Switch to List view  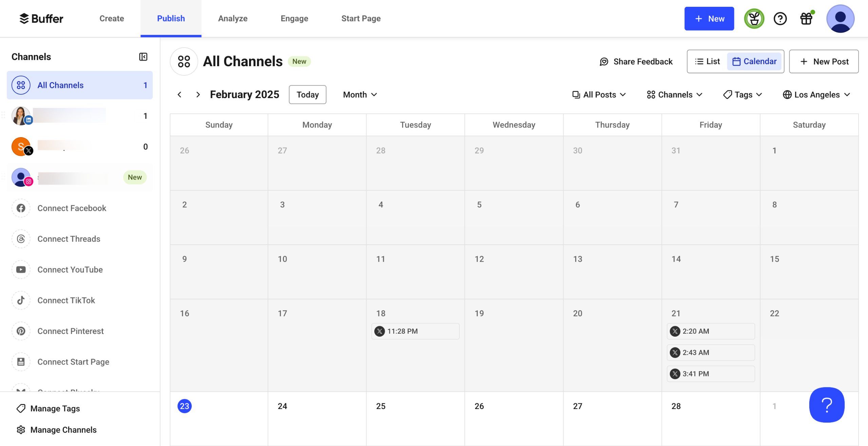pos(707,61)
